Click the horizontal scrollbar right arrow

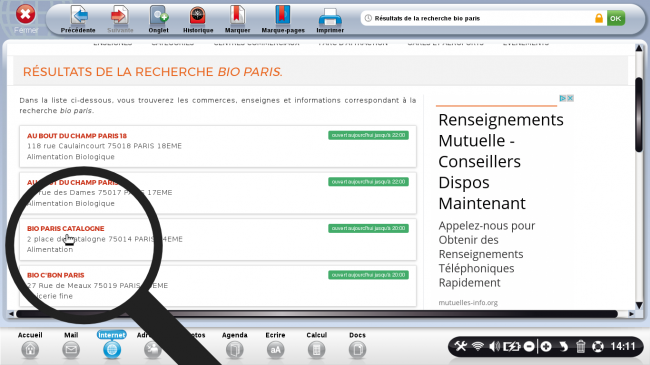click(631, 314)
